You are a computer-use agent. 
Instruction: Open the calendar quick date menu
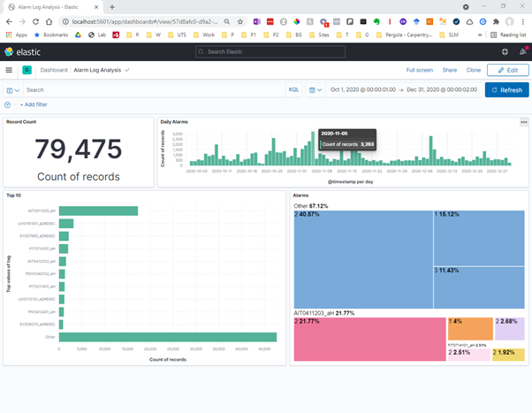point(315,90)
